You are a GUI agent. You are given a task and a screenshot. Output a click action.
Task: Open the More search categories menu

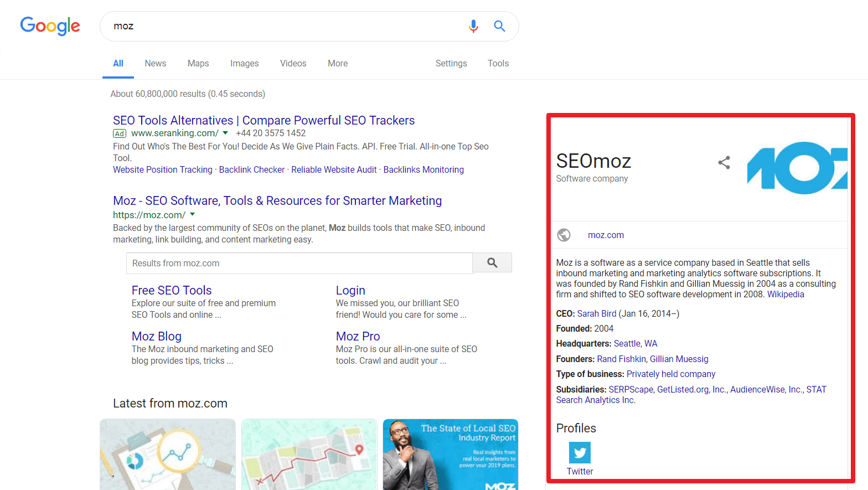[x=338, y=64]
